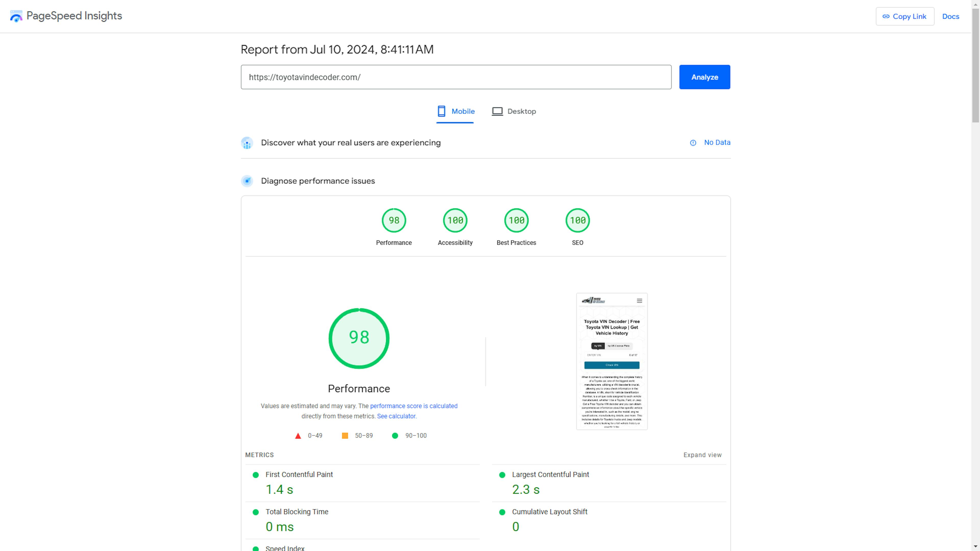Click the Largest Contentful Paint 2.3 s value
Viewport: 980px width, 551px height.
pyautogui.click(x=526, y=490)
